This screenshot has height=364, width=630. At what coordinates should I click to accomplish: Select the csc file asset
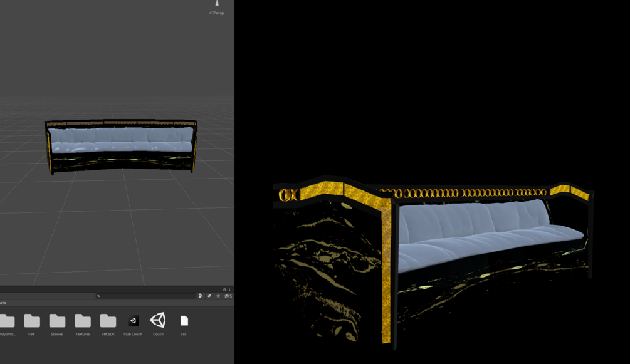pos(184,321)
